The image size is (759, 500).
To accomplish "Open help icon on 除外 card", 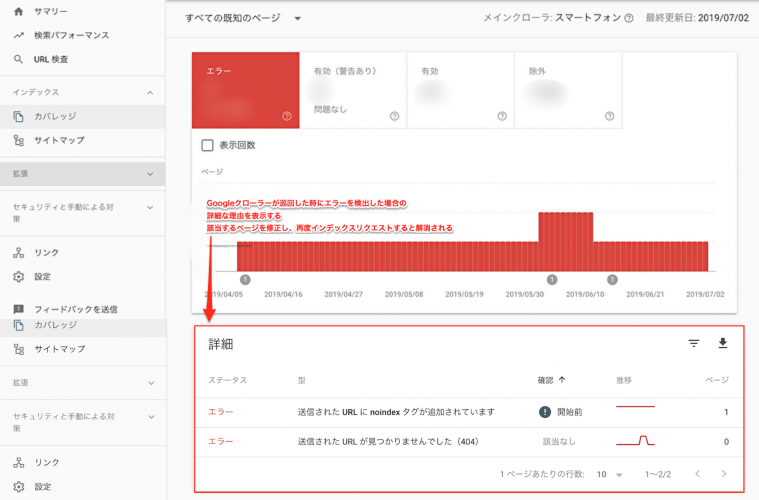I will (x=609, y=116).
